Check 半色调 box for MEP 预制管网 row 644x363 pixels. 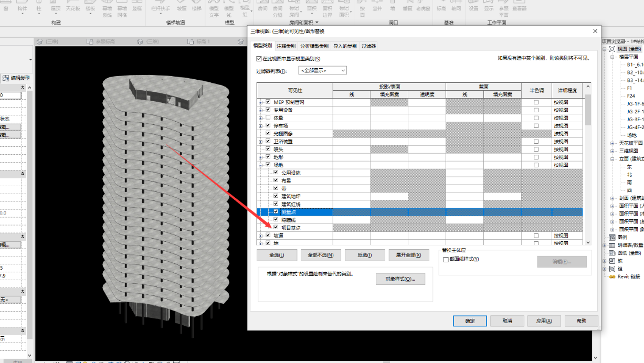coord(536,102)
